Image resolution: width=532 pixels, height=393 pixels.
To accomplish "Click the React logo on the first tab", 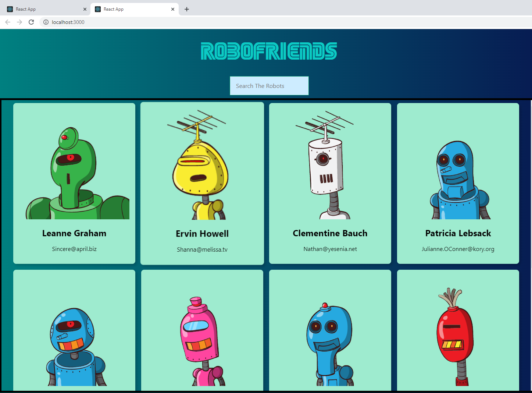I will (x=10, y=9).
